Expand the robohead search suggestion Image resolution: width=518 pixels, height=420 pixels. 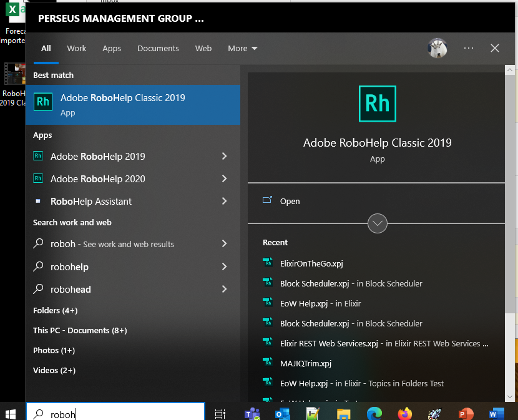click(x=223, y=289)
